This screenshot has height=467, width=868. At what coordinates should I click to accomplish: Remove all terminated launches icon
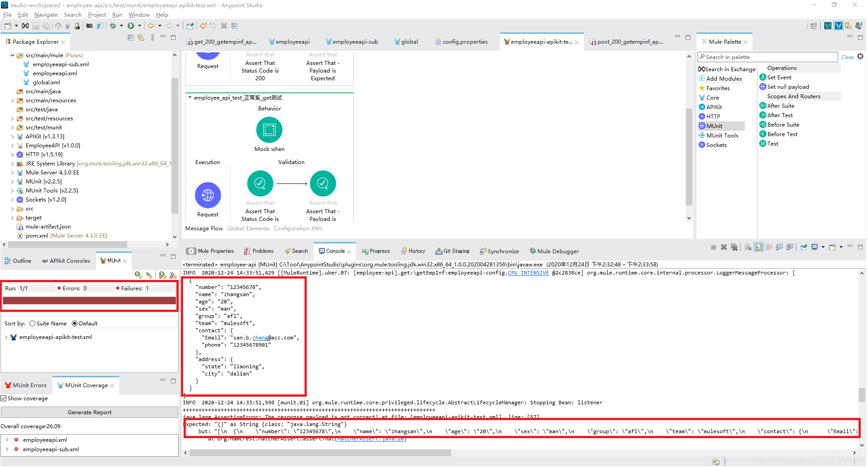[x=734, y=247]
